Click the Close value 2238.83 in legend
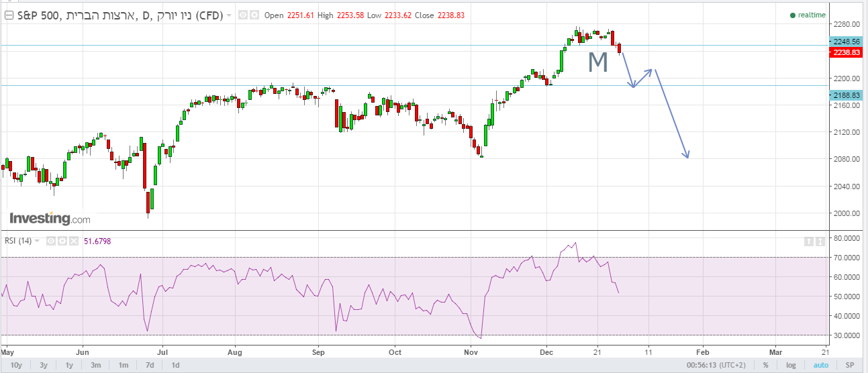Screen dimensions: 868x373 [451, 15]
